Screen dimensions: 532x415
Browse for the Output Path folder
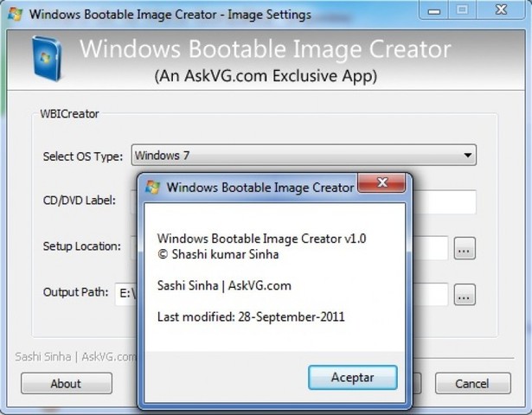[x=465, y=295]
